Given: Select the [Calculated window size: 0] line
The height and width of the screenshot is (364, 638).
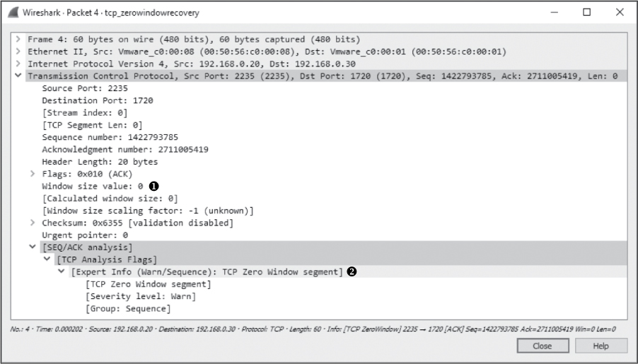Looking at the screenshot, I should click(x=110, y=198).
